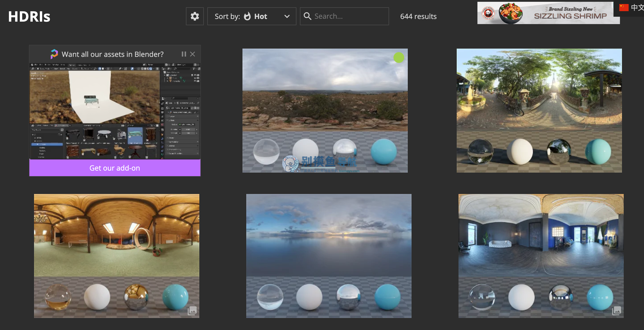Click the chevron arrow in Sort dropdown
The width and height of the screenshot is (644, 330).
coord(287,16)
